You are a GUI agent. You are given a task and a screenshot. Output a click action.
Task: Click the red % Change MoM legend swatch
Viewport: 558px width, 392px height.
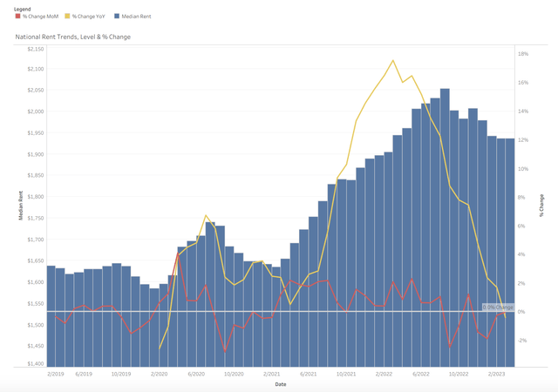17,16
